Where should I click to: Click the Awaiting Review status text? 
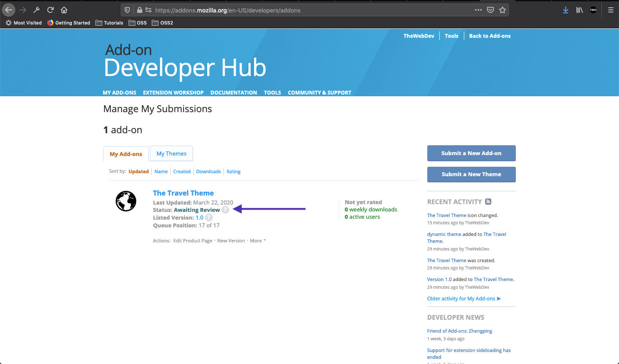tap(197, 210)
